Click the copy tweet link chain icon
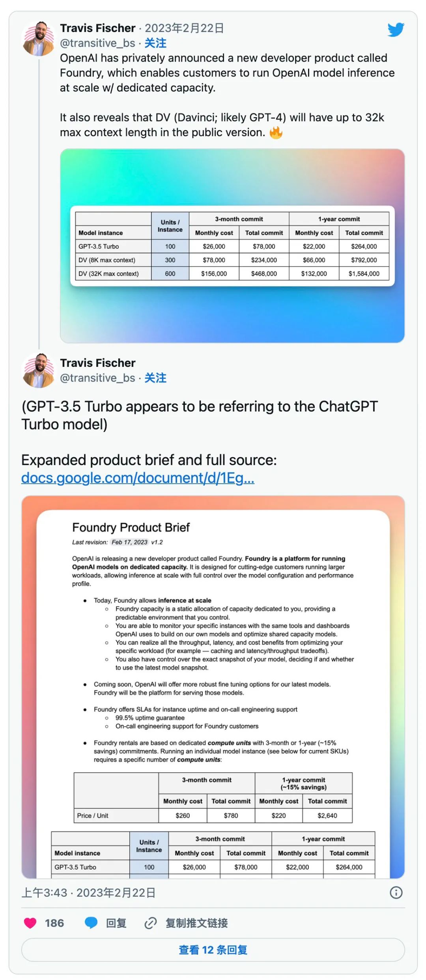Viewport: 426px width, 980px height. pos(150,923)
